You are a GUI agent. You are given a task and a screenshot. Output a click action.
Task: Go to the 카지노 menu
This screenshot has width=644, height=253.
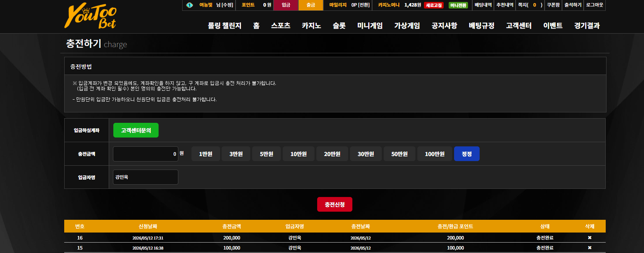(x=311, y=25)
